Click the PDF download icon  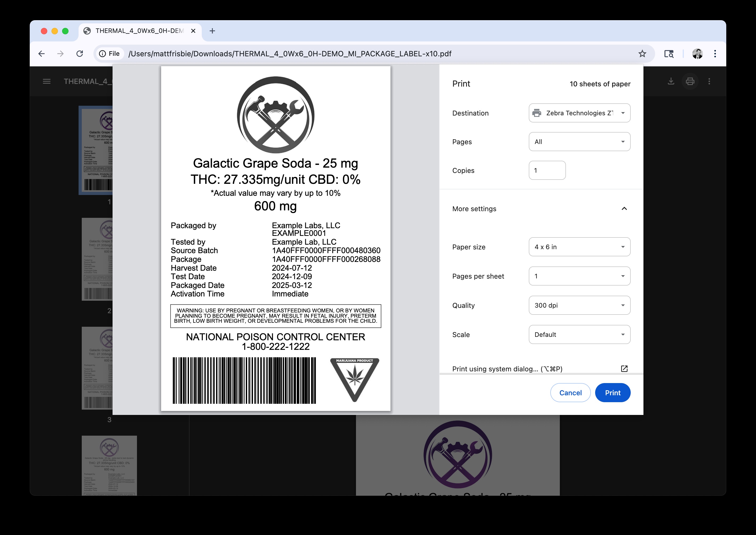point(671,81)
